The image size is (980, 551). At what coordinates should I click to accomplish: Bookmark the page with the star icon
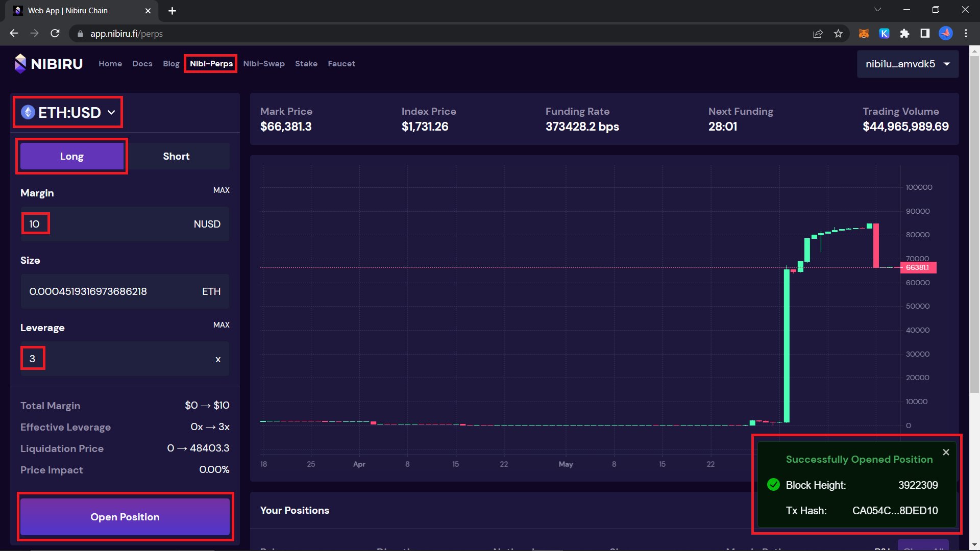[x=838, y=33]
